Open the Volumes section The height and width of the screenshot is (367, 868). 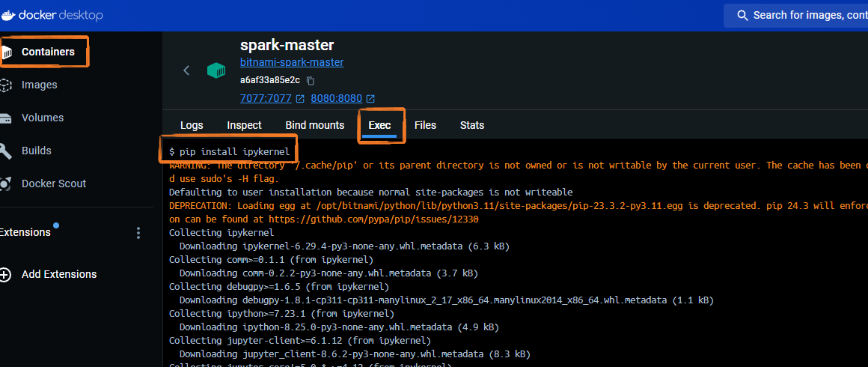coord(43,118)
